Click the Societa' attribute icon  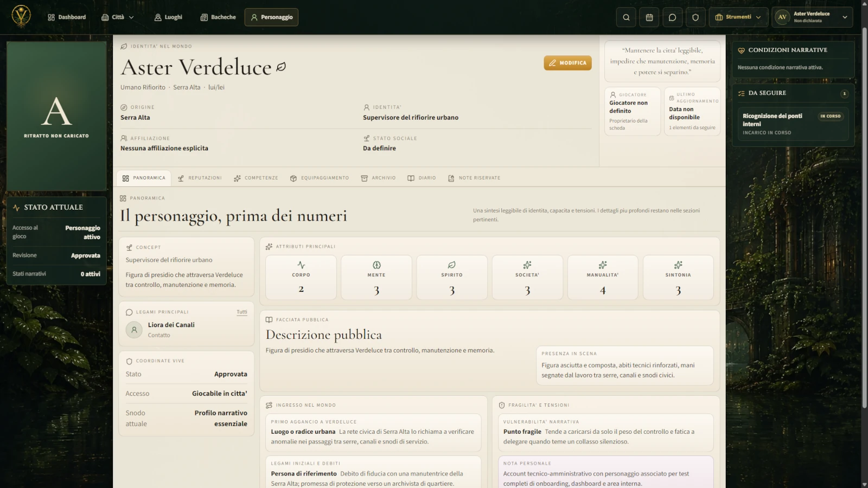527,265
